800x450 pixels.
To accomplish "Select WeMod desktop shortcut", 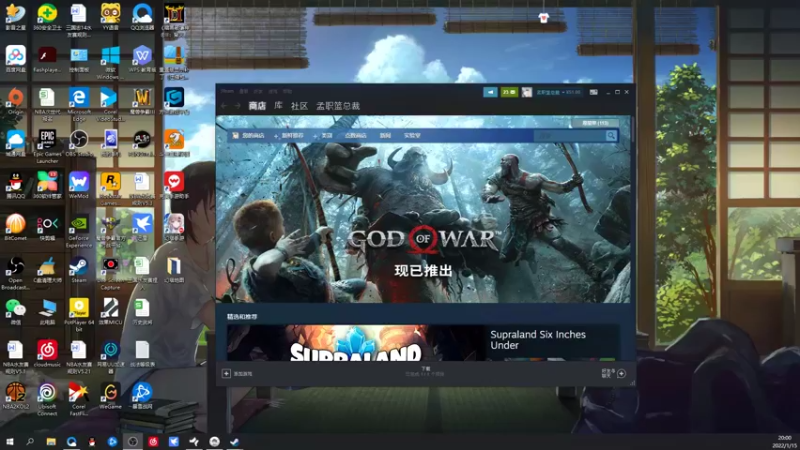I will tap(79, 186).
